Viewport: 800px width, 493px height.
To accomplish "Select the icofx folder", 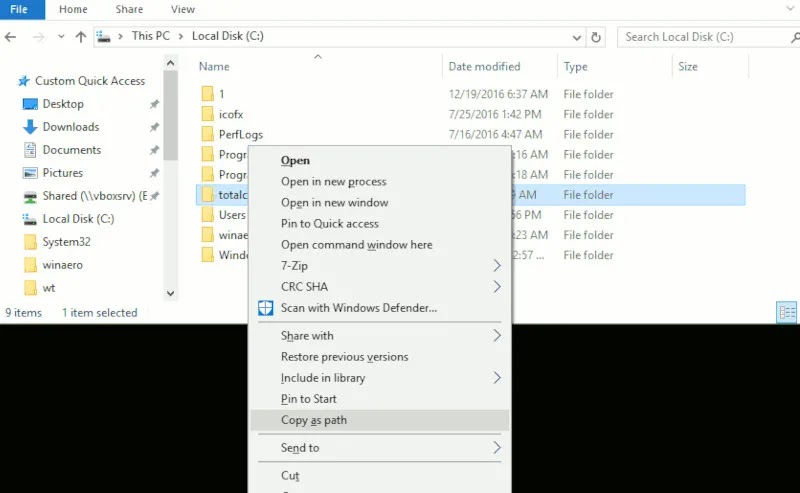I will click(x=231, y=114).
